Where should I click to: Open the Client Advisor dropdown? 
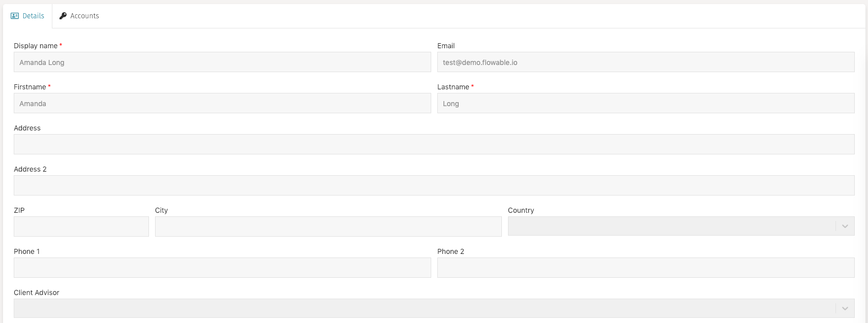(407, 308)
